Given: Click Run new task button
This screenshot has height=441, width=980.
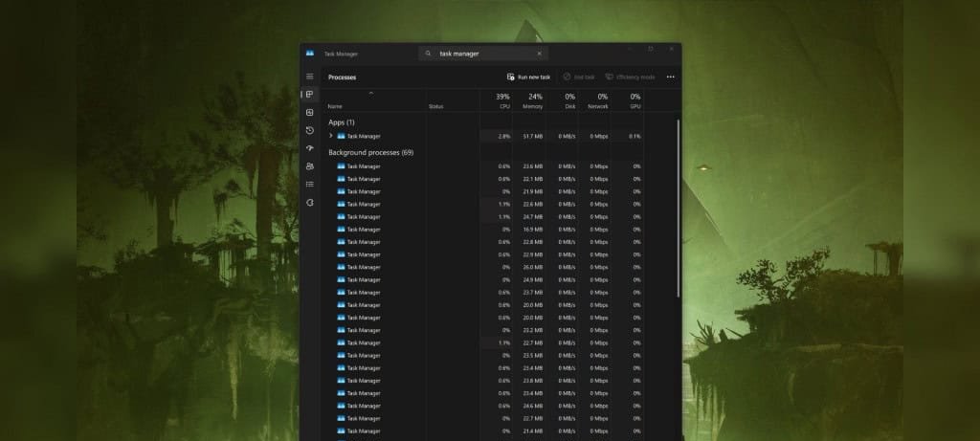Looking at the screenshot, I should (x=528, y=77).
